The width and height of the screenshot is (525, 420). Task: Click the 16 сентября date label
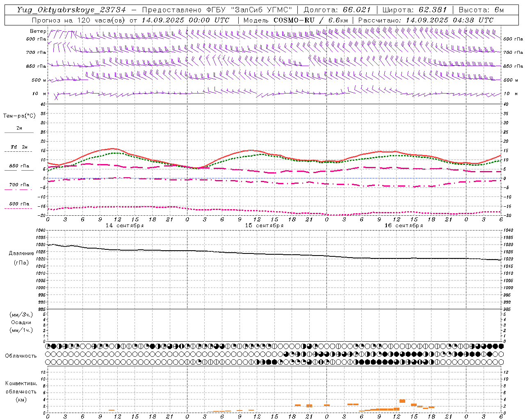[x=404, y=226]
